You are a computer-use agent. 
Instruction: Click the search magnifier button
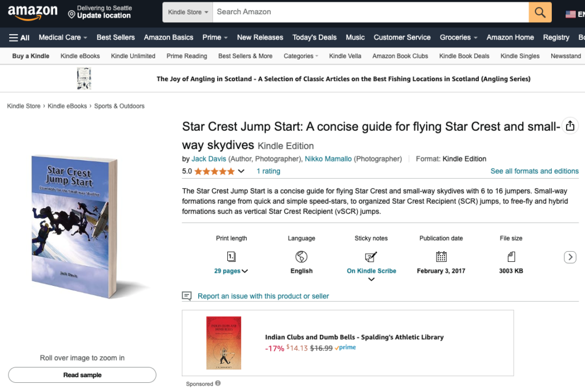(x=540, y=12)
